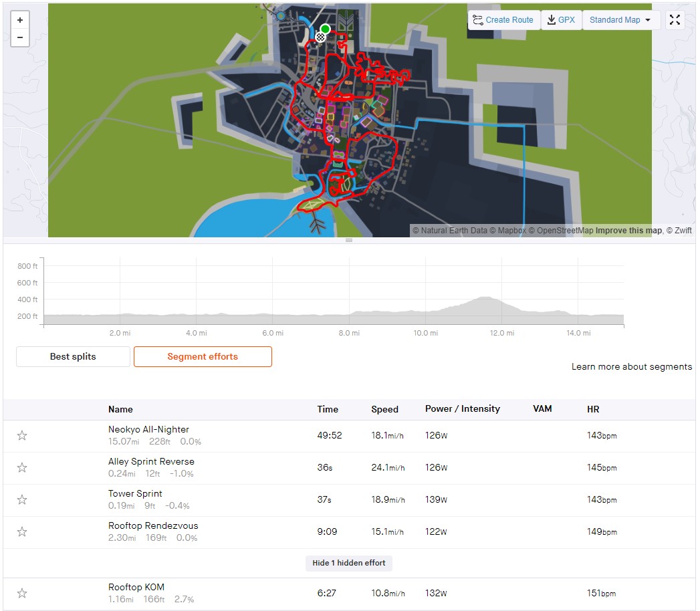Open the Tower Sprint segment
Image resolution: width=700 pixels, height=611 pixels.
coord(135,493)
